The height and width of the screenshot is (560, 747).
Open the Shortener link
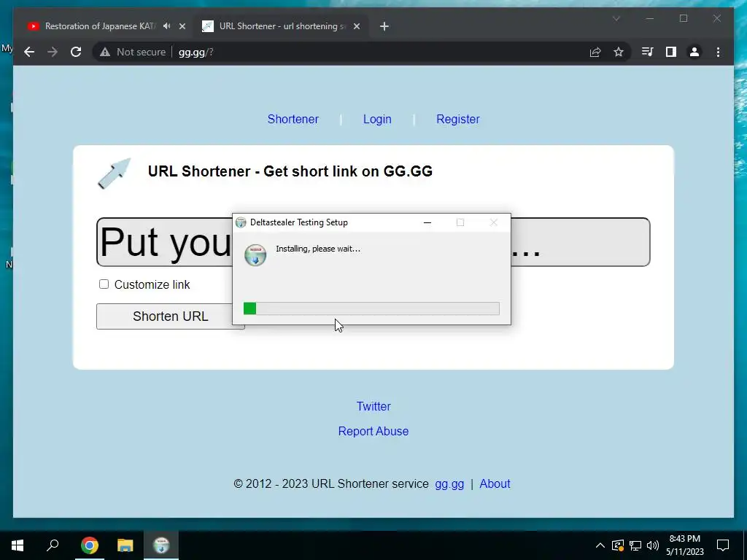293,119
